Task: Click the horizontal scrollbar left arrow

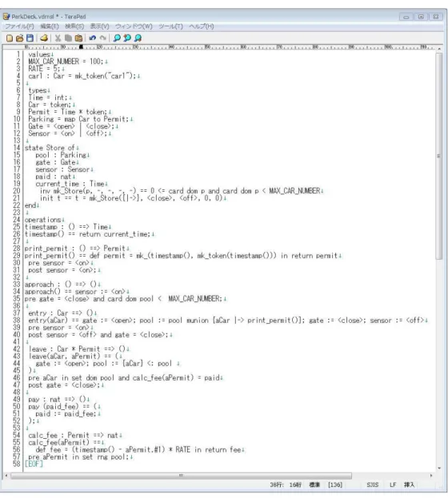Action: [x=6, y=476]
